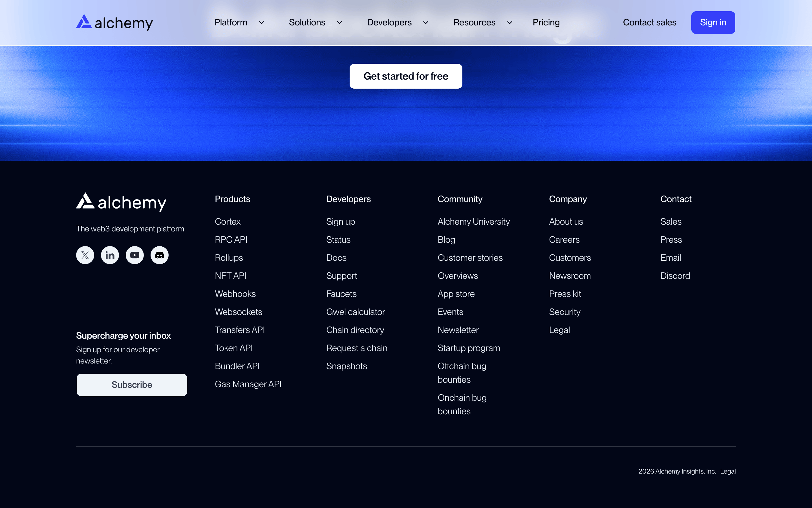Screen dimensions: 812x508
Task: Open the Careers link
Action: point(564,240)
